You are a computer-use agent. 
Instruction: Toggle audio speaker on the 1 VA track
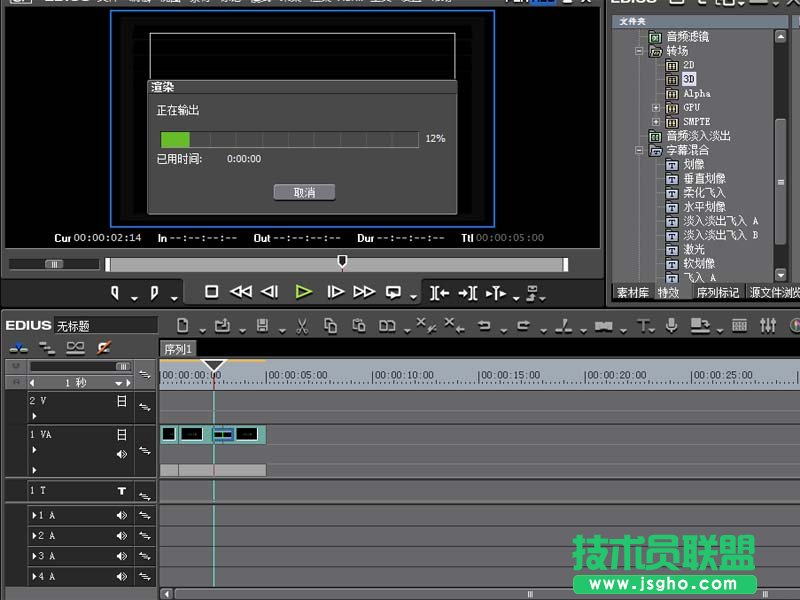pyautogui.click(x=122, y=454)
